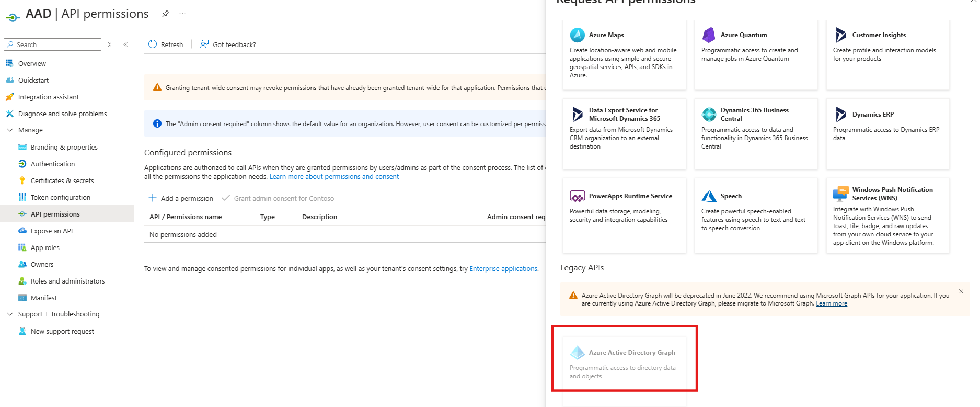Viewport: 980px width, 407px height.
Task: Open API permissions in the Manage menu
Action: [67, 214]
